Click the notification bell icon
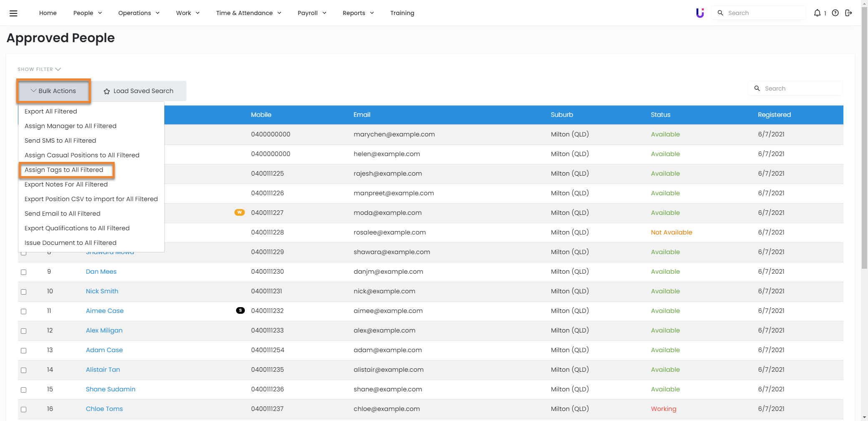 tap(817, 13)
